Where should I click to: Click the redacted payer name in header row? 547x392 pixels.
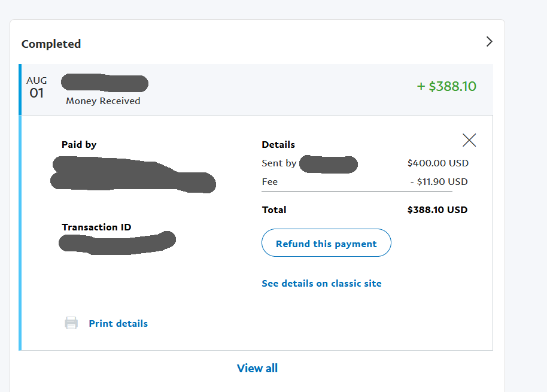105,83
